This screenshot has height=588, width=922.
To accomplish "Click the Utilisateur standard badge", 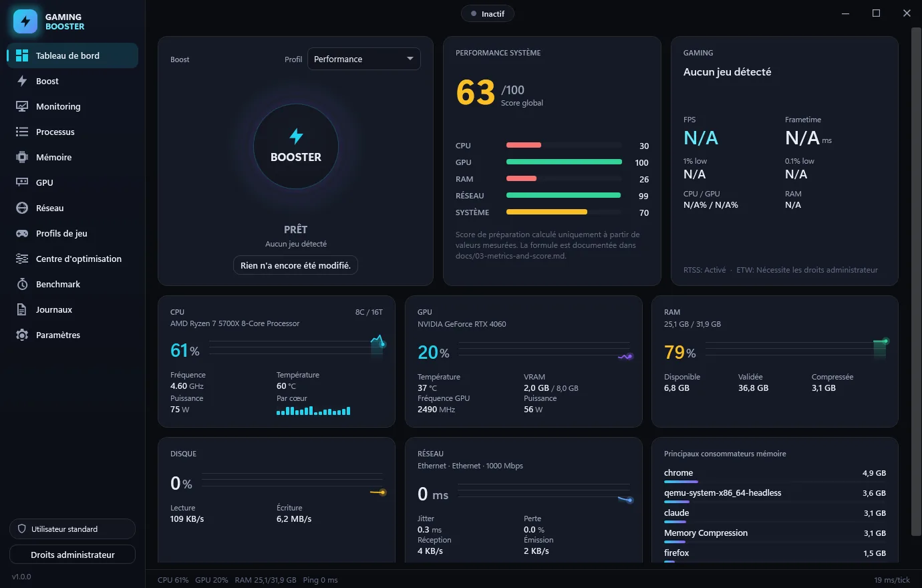I will 73,529.
